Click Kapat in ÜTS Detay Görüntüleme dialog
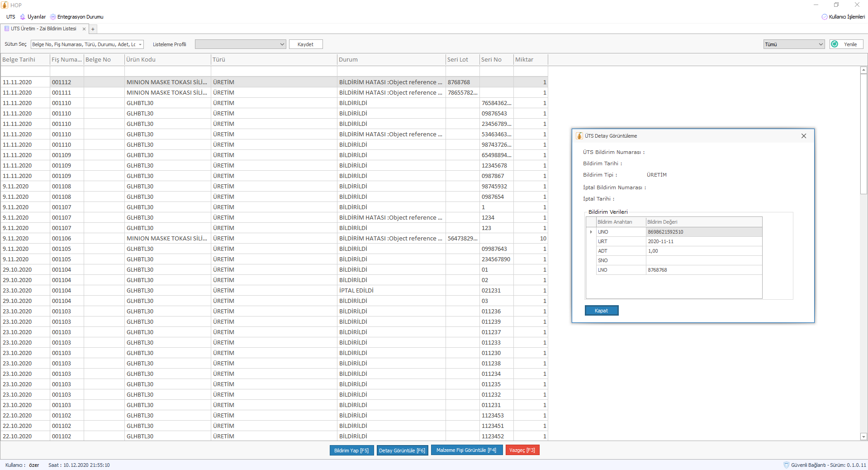 [x=601, y=311]
